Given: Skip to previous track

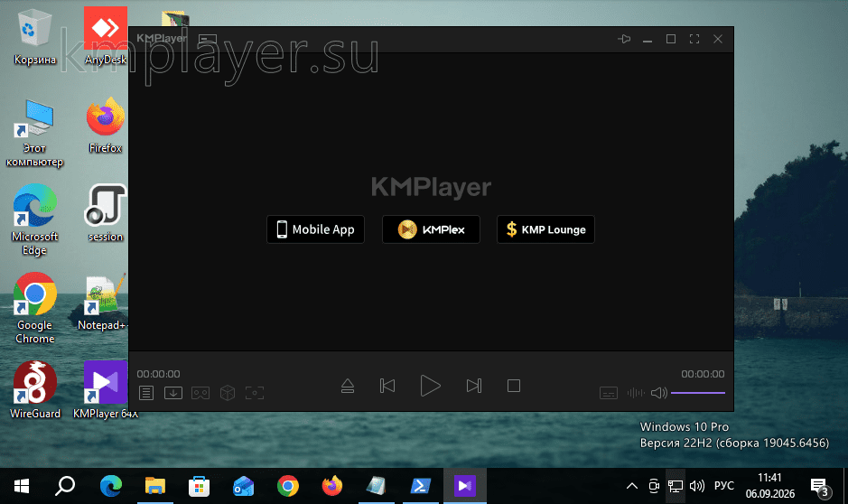Looking at the screenshot, I should pyautogui.click(x=387, y=386).
